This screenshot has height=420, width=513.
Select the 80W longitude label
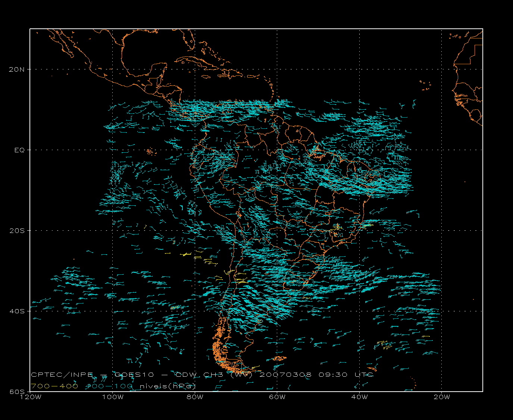tap(195, 397)
